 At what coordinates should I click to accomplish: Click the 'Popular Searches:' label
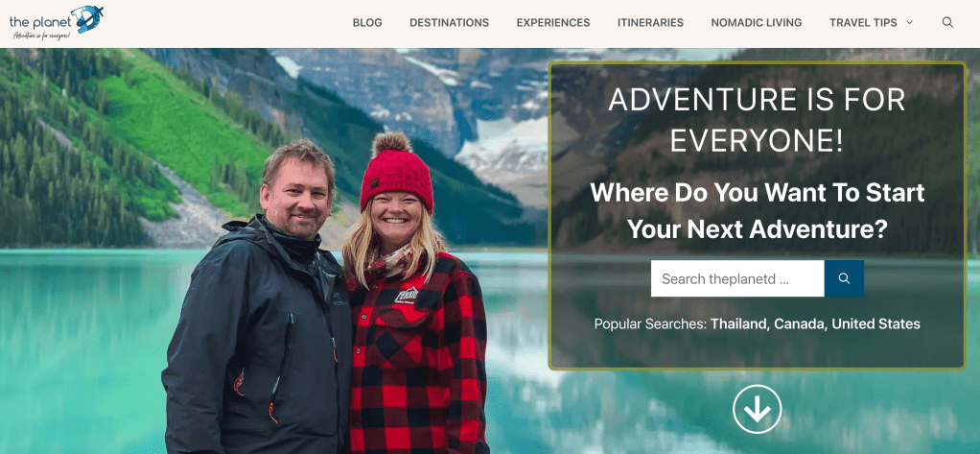point(650,323)
